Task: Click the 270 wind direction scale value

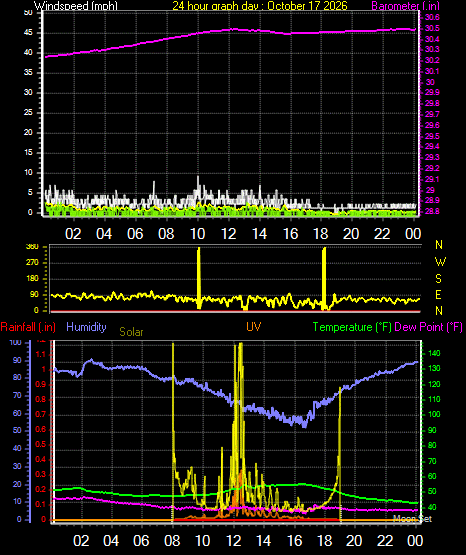Action: pyautogui.click(x=33, y=263)
